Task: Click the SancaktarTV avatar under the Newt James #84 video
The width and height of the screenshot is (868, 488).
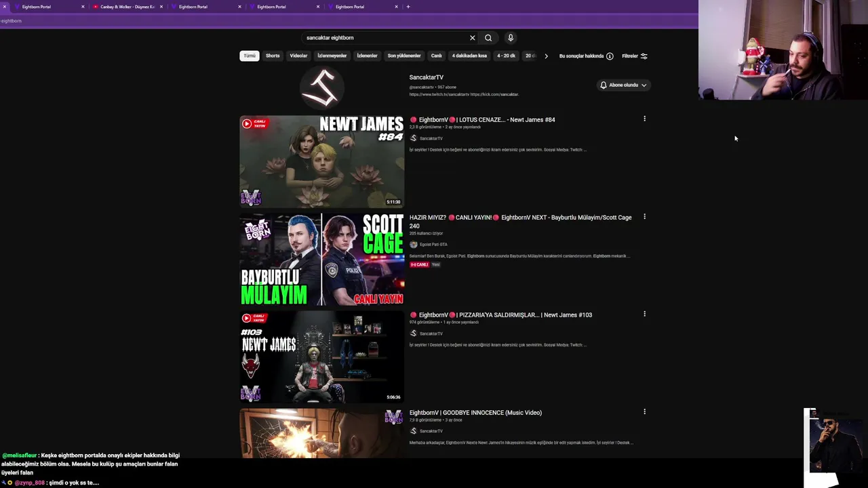Action: click(414, 138)
